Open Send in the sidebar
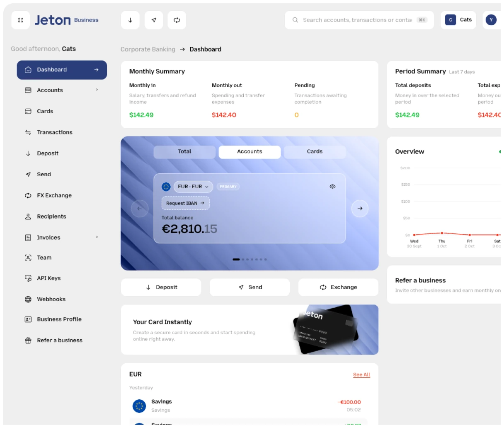This screenshot has height=428, width=504. coord(62,175)
